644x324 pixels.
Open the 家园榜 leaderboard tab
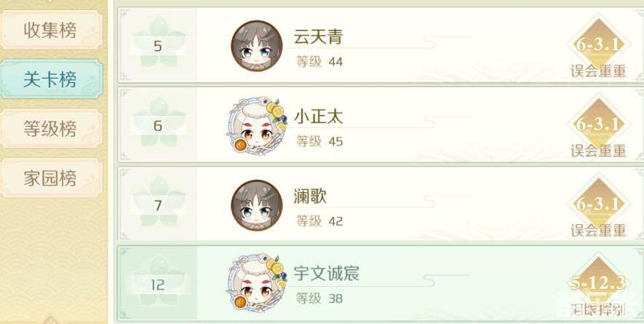[x=52, y=178]
